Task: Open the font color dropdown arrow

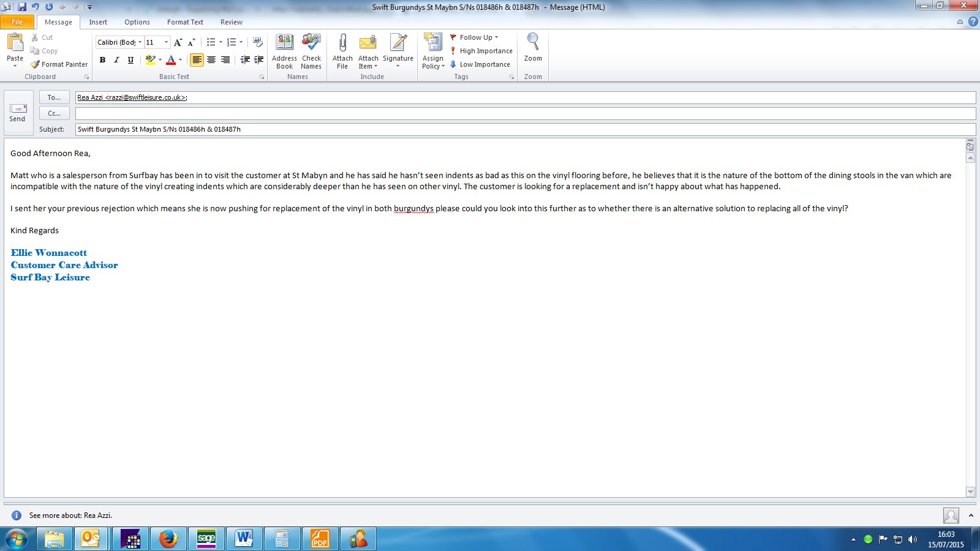Action: pyautogui.click(x=180, y=60)
